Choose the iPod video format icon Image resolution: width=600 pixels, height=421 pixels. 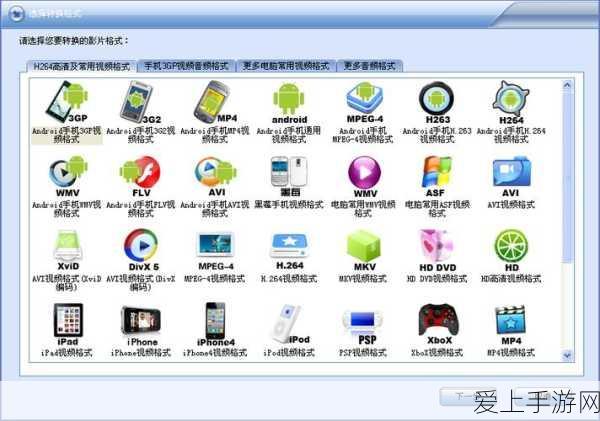point(290,325)
